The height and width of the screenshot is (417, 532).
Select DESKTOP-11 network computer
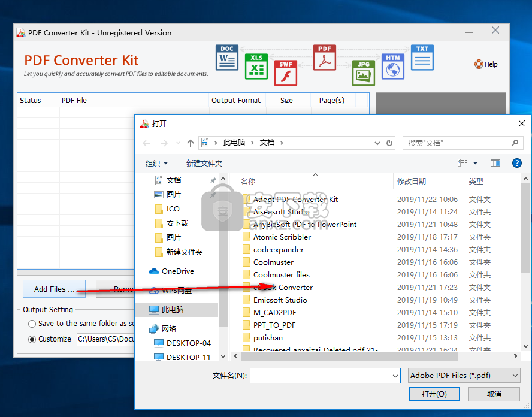pyautogui.click(x=188, y=357)
